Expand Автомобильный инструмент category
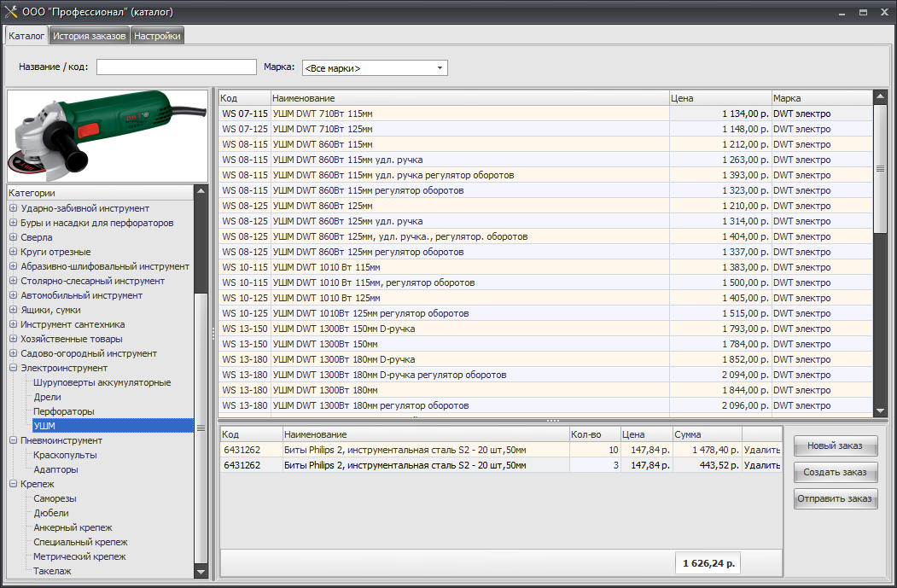This screenshot has width=897, height=588. 13,295
